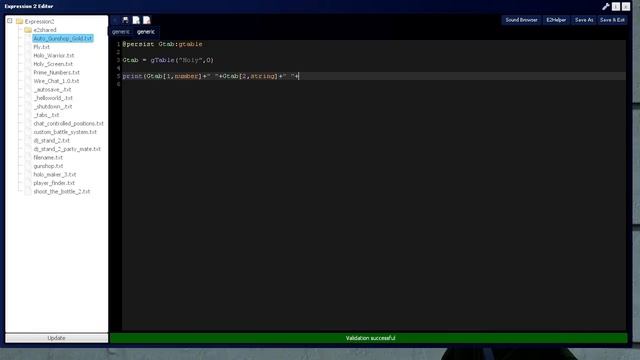Open the Sound Browser

pos(521,20)
